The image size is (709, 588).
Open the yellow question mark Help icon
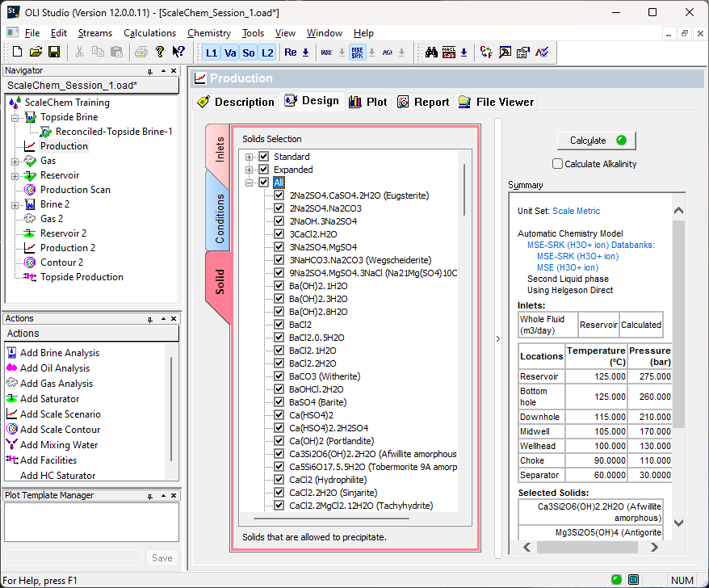160,52
